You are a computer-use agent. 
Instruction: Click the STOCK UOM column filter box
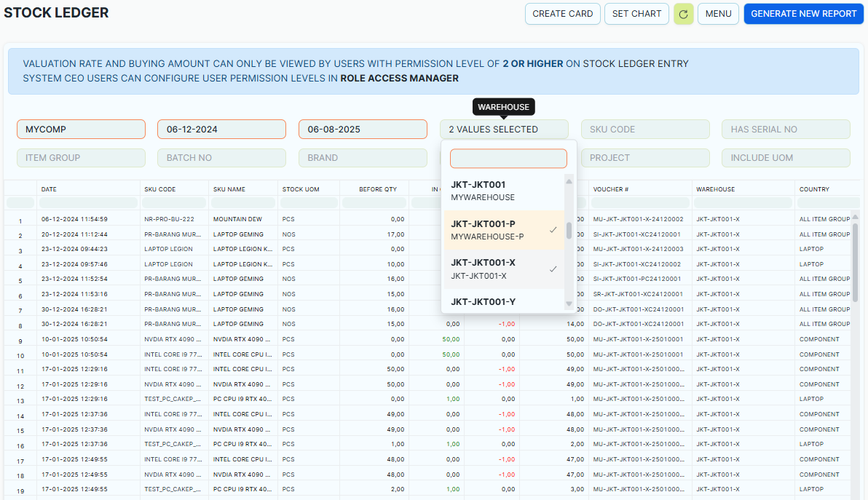pos(309,203)
